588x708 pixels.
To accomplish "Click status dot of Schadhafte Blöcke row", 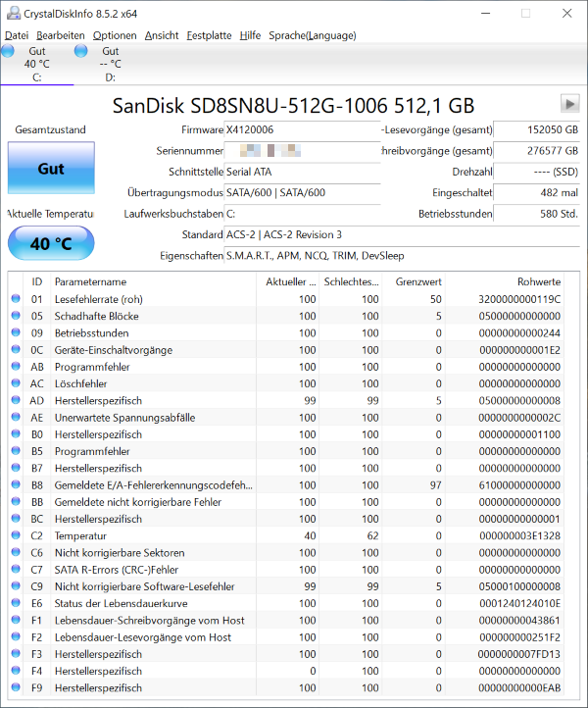I will tap(16, 316).
